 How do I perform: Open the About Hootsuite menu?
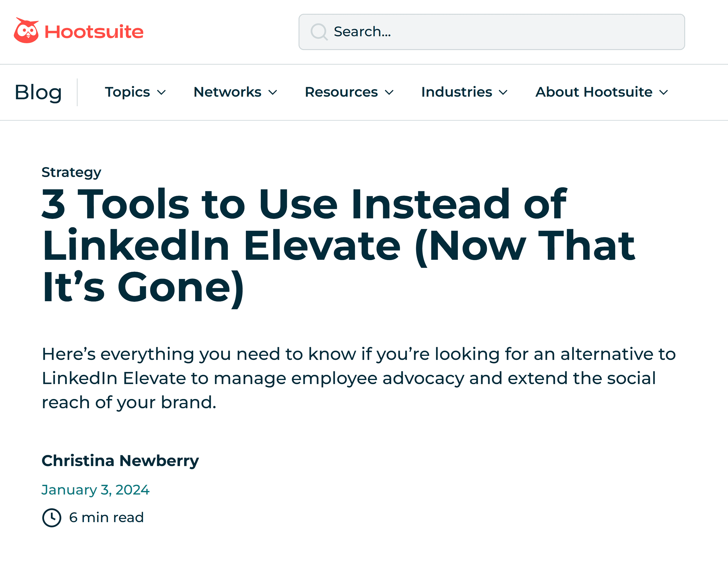[594, 92]
